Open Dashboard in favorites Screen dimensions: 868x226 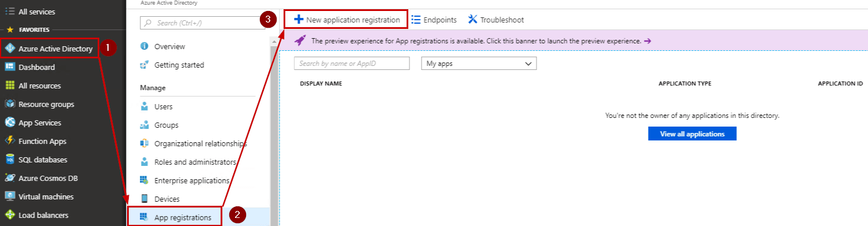(36, 67)
